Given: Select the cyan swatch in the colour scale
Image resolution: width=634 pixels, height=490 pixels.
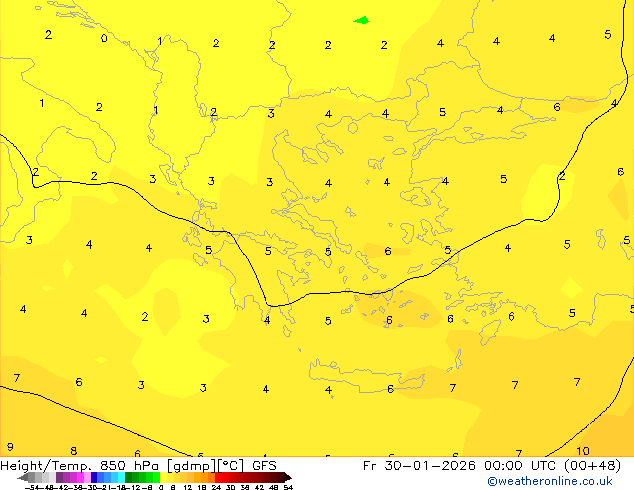Looking at the screenshot, I should [121, 477].
